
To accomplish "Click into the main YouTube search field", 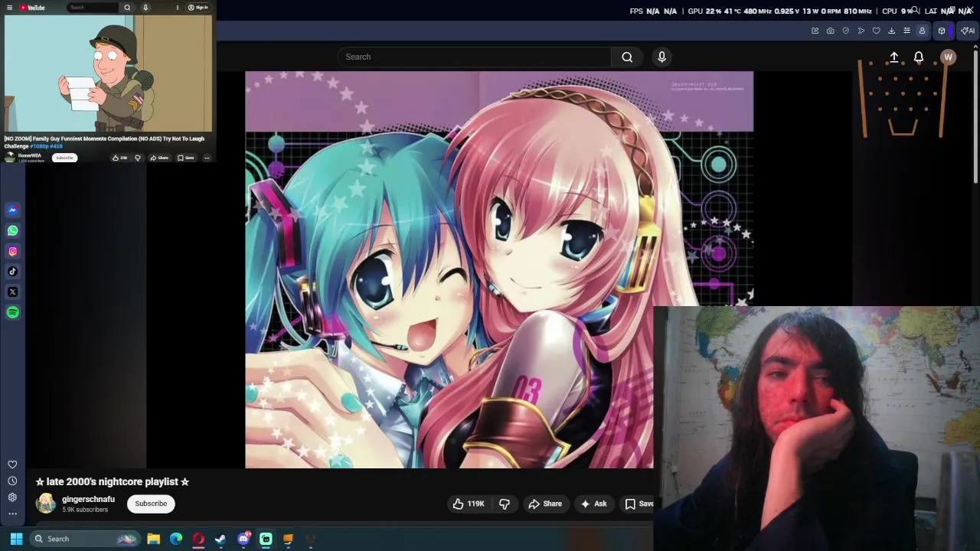I will (x=474, y=57).
